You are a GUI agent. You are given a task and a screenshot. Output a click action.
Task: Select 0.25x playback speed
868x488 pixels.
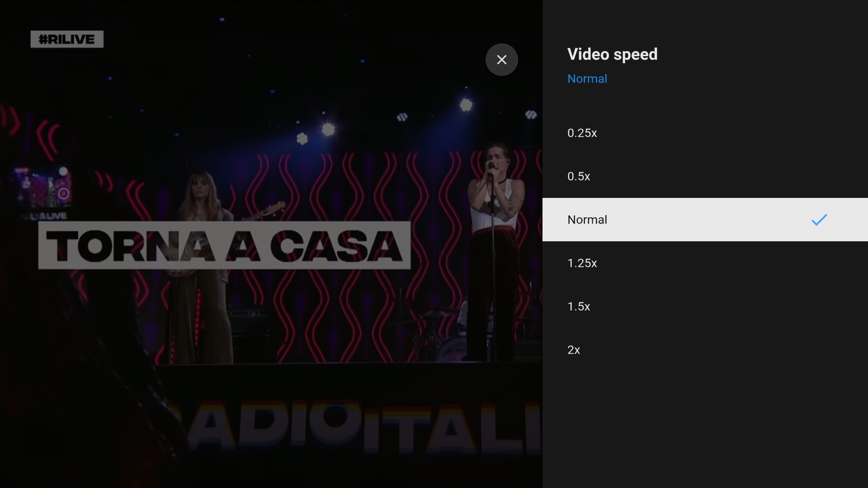tap(582, 133)
